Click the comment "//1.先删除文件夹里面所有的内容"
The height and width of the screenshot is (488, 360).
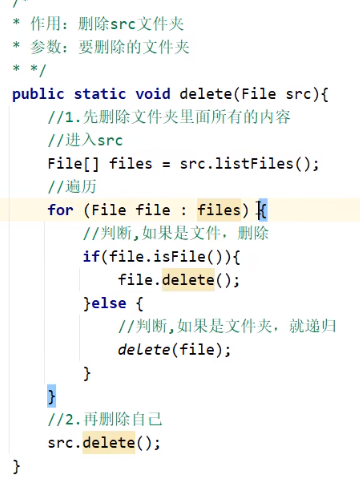[169, 117]
